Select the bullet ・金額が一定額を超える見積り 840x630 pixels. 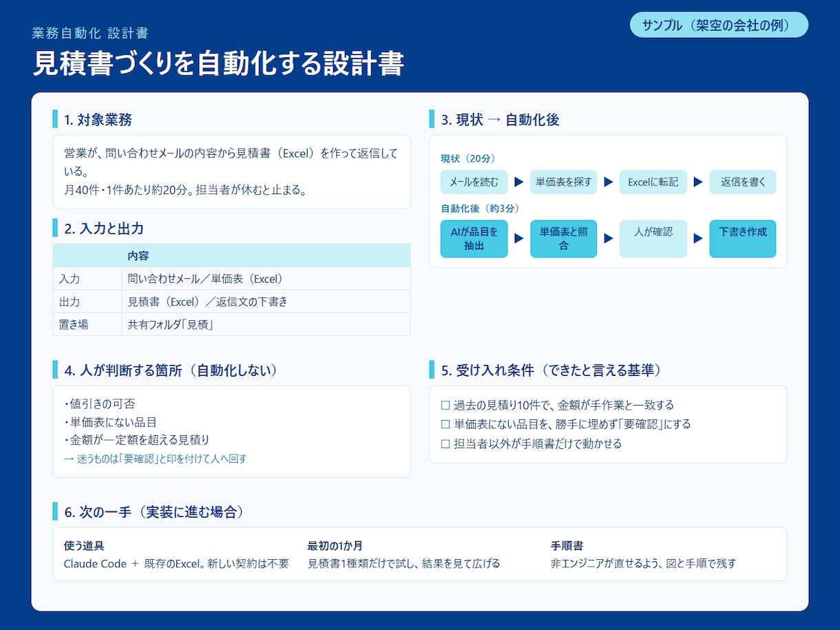(x=136, y=439)
